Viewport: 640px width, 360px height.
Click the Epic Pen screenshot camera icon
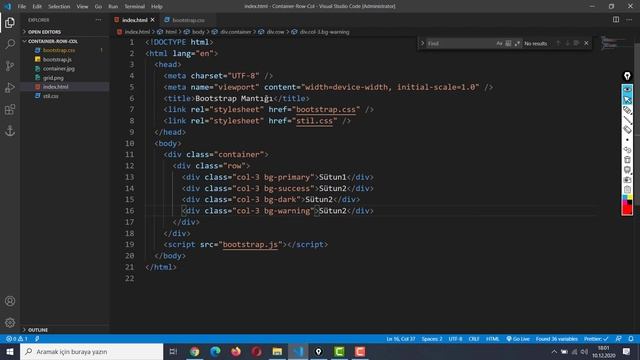(627, 180)
